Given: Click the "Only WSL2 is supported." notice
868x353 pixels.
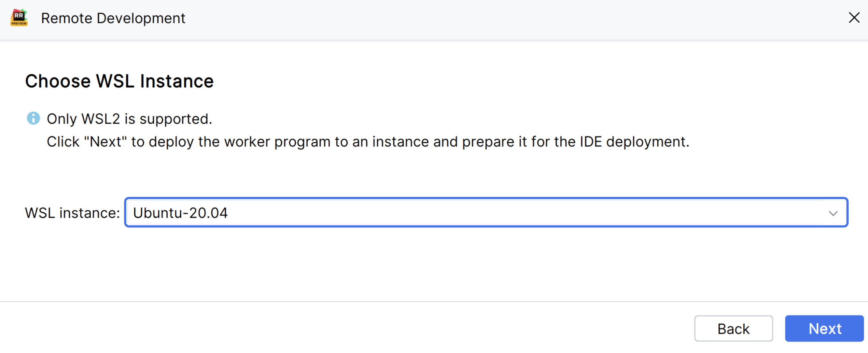Looking at the screenshot, I should (129, 119).
